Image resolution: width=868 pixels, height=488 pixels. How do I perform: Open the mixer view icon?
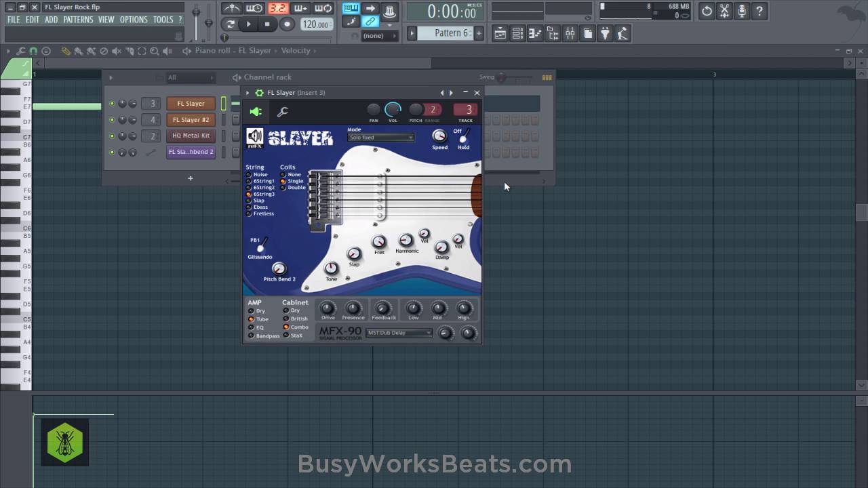(570, 33)
